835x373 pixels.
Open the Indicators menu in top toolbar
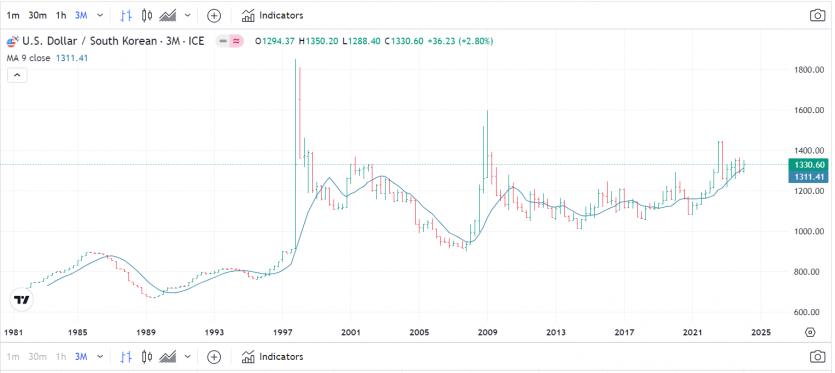coord(272,15)
